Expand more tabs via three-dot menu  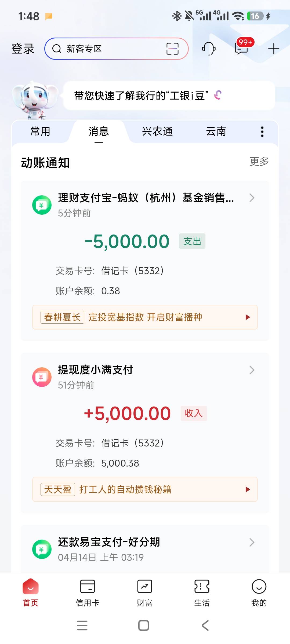coord(262,132)
